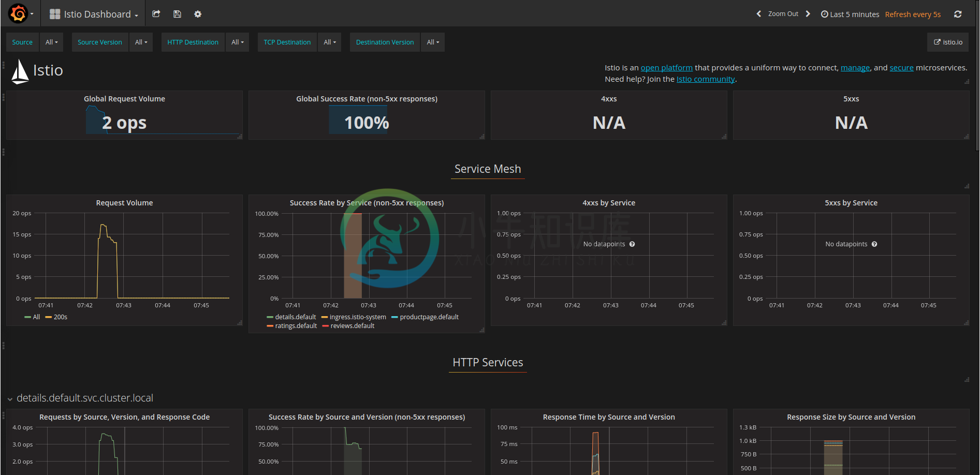Image resolution: width=980 pixels, height=475 pixels.
Task: Open the Grafana logo main menu
Action: pos(20,13)
